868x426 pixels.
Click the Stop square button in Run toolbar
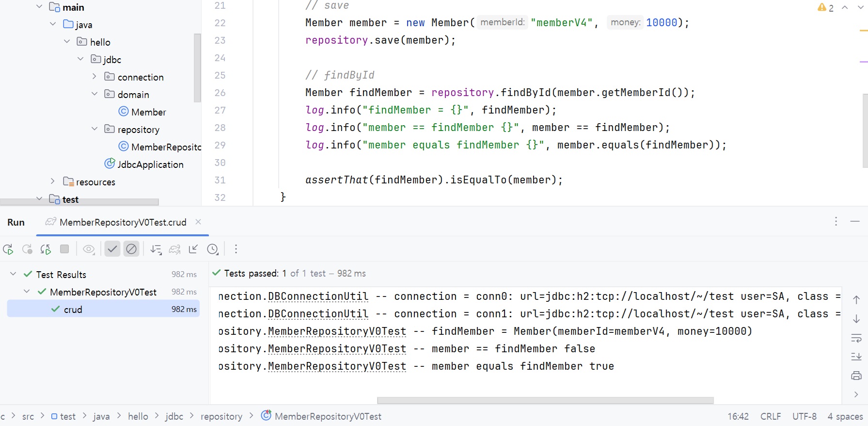(x=64, y=249)
